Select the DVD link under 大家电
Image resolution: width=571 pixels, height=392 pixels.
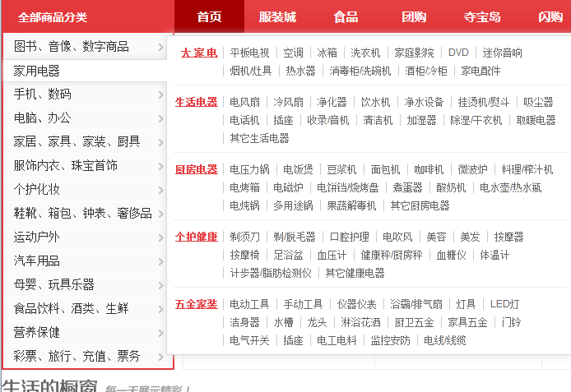click(x=458, y=53)
